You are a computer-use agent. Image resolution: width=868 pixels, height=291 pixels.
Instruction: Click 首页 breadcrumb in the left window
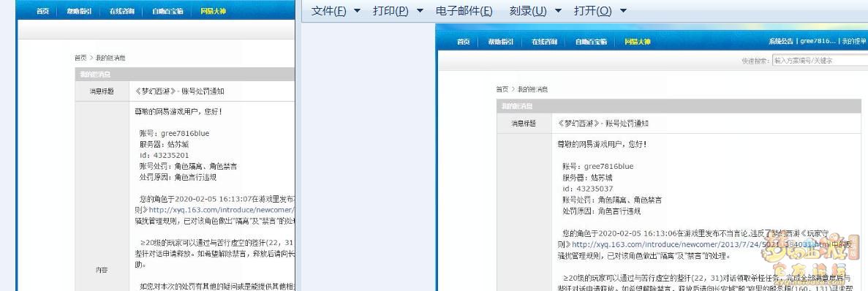[80, 58]
